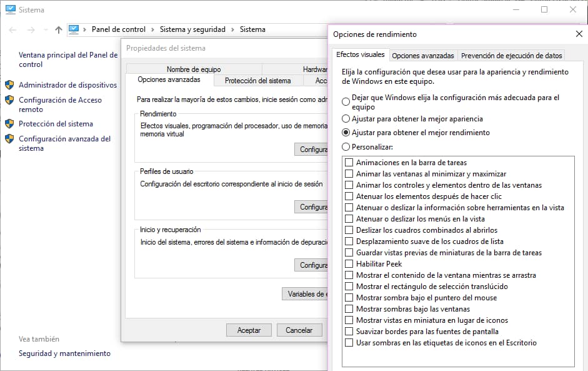Check the Habilitar Peek option
588x371 pixels.
click(349, 264)
